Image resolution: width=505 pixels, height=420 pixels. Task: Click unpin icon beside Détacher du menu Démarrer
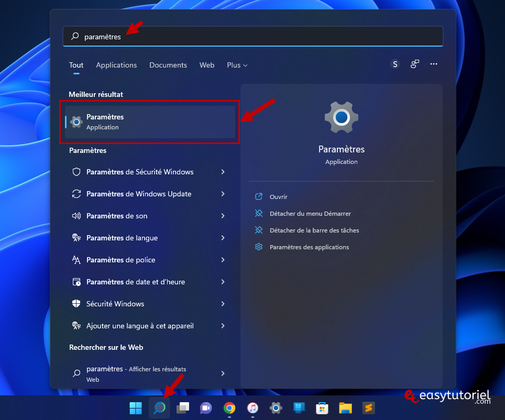[x=259, y=213]
